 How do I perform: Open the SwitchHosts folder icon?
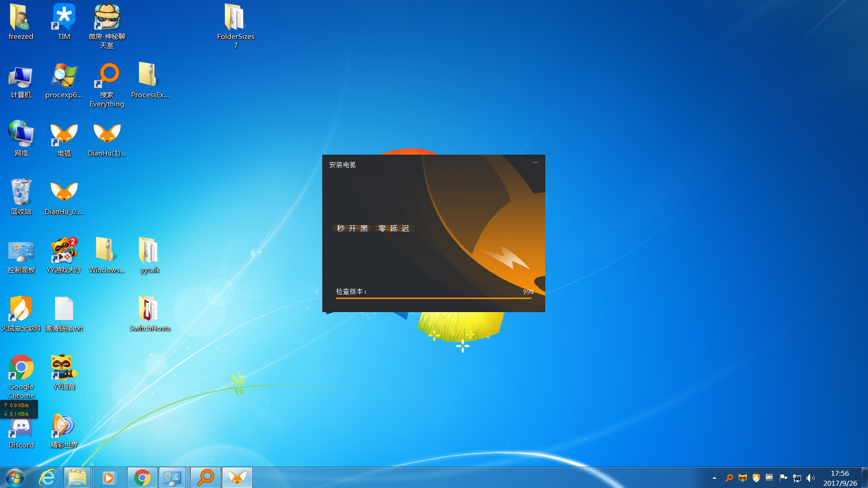(150, 314)
